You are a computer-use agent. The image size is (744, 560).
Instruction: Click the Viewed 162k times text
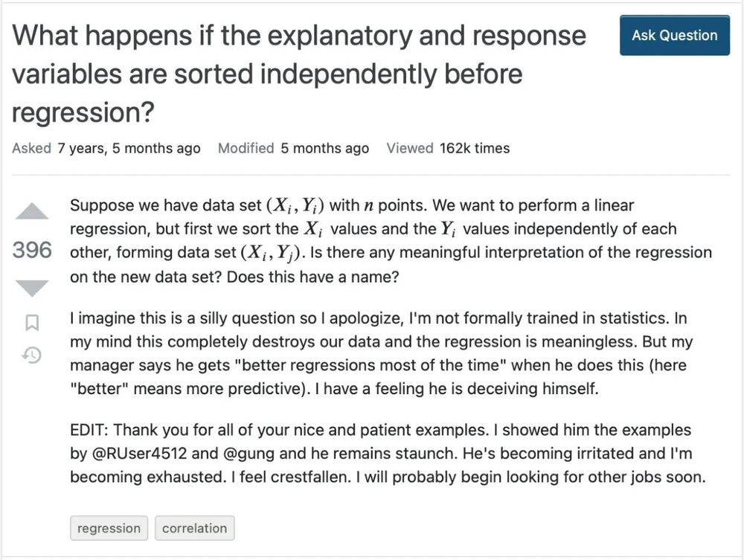click(448, 149)
